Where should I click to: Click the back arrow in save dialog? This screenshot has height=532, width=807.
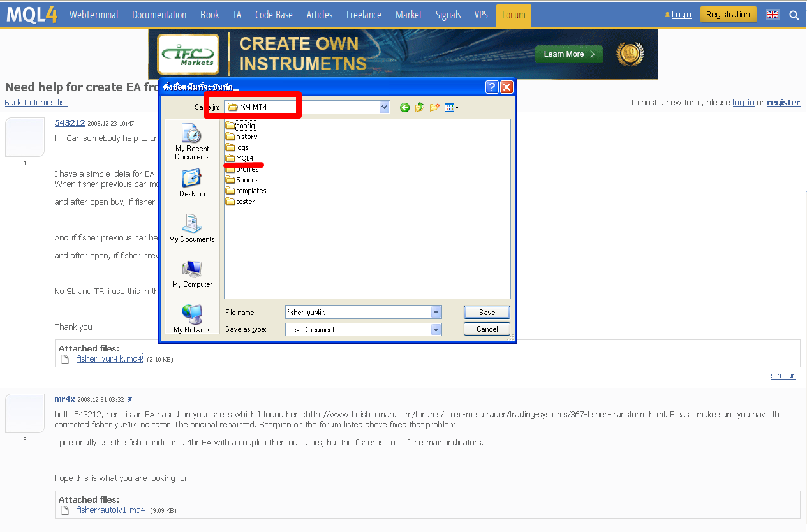coord(404,107)
